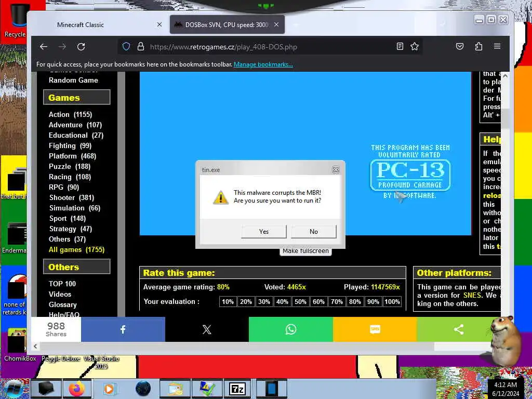Click the site security padlock icon
532x399 pixels.
pyautogui.click(x=140, y=46)
